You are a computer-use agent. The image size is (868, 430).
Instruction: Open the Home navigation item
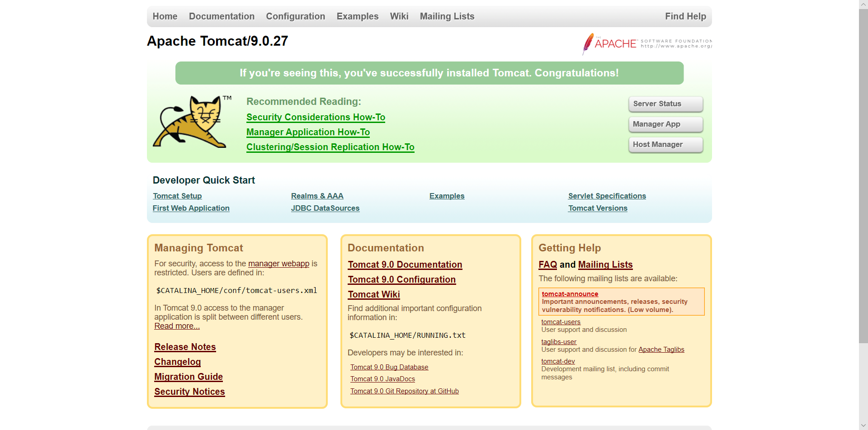165,16
